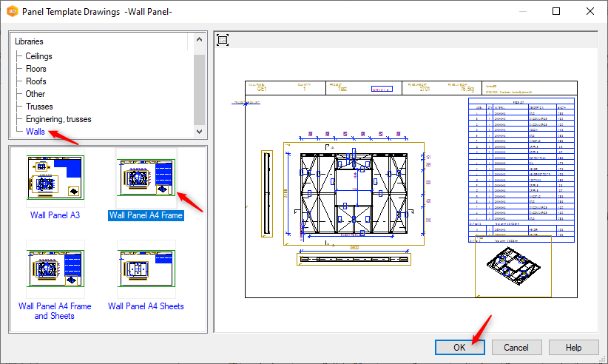The image size is (608, 364).
Task: Pick the Wall Panel A4 Sheets thumbnail
Action: (x=146, y=269)
